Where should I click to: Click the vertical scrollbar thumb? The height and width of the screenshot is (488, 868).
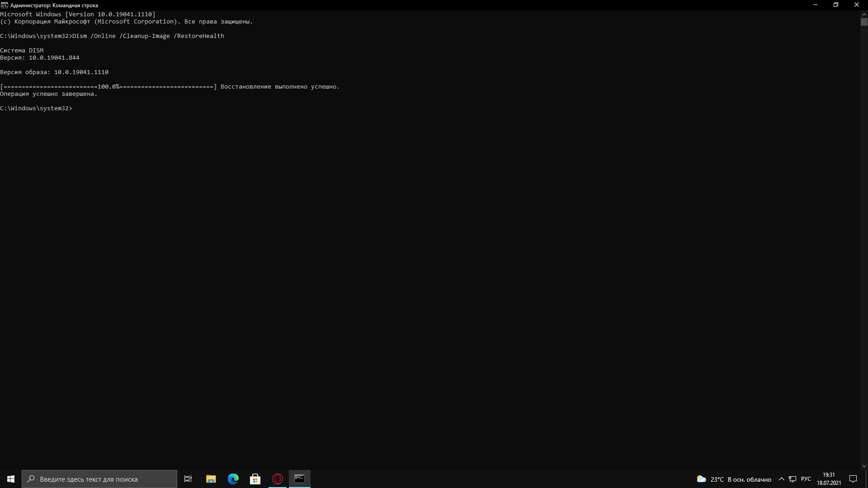(864, 22)
